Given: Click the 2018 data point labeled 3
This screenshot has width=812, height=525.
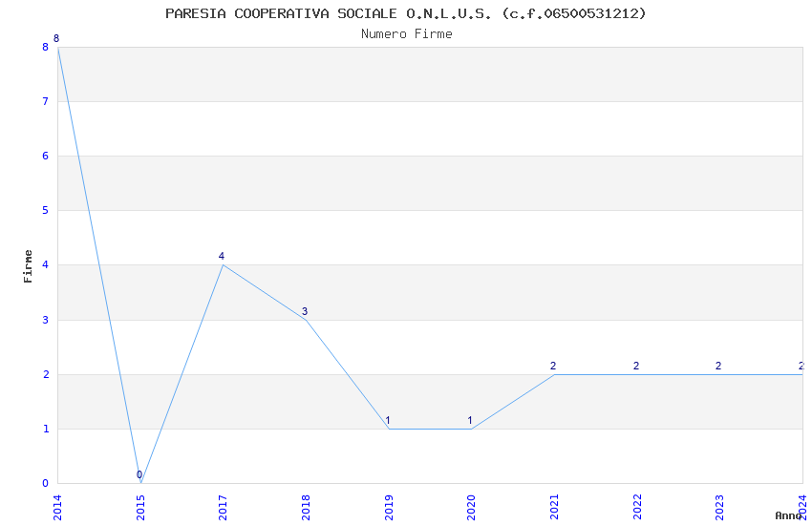Looking at the screenshot, I should [x=306, y=320].
